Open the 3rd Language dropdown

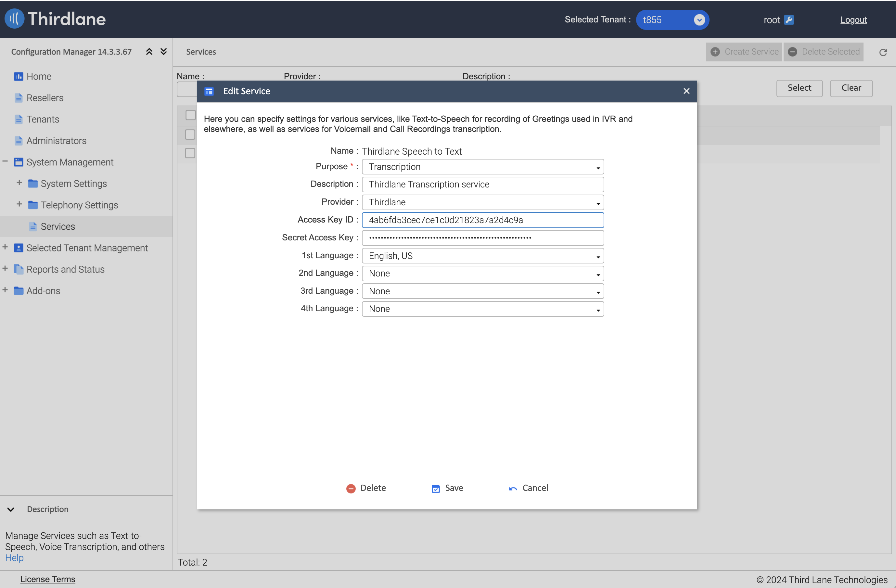coord(483,291)
